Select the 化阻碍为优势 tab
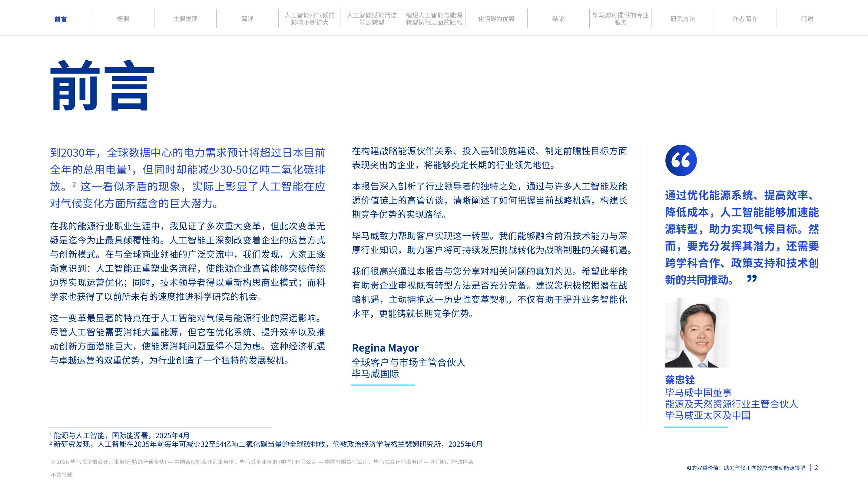 point(496,19)
